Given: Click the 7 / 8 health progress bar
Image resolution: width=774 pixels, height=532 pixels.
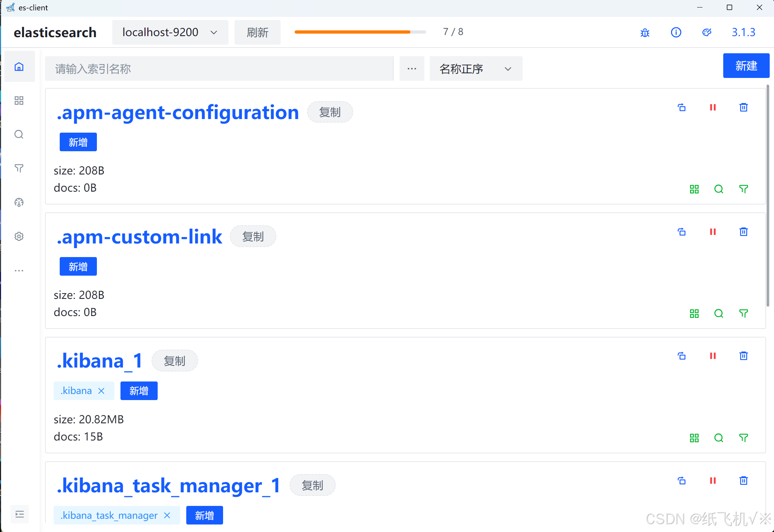Looking at the screenshot, I should pyautogui.click(x=360, y=32).
